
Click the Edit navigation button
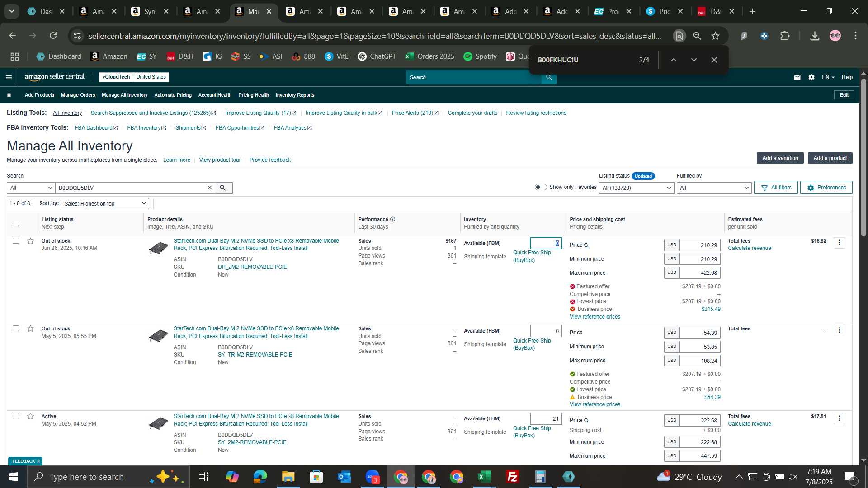click(844, 95)
